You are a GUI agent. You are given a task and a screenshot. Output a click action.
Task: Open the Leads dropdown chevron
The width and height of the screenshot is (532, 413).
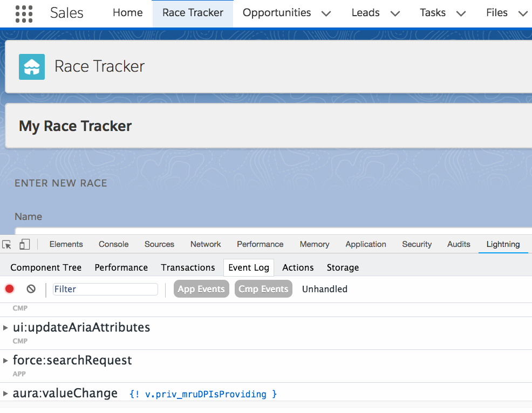(395, 13)
